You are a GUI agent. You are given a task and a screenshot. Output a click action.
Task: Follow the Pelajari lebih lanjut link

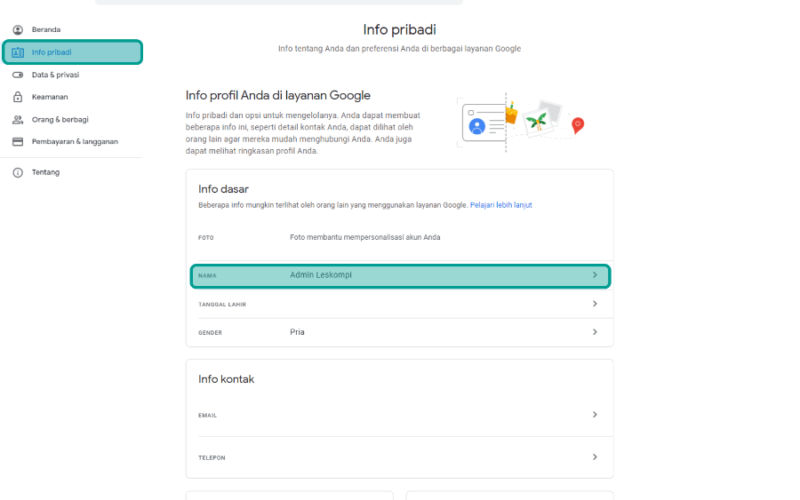501,205
